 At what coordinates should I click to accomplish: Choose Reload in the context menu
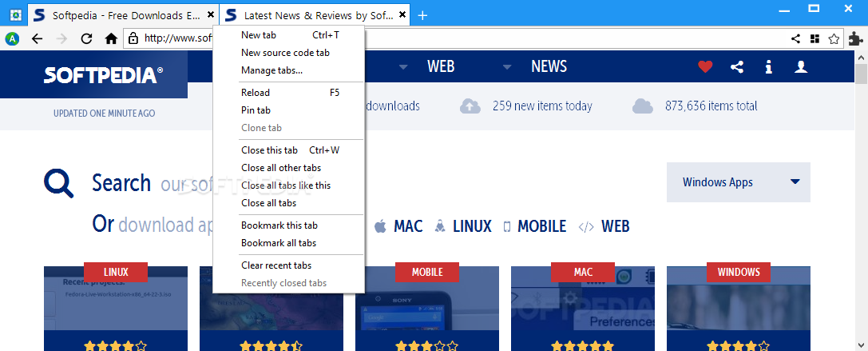coord(288,93)
